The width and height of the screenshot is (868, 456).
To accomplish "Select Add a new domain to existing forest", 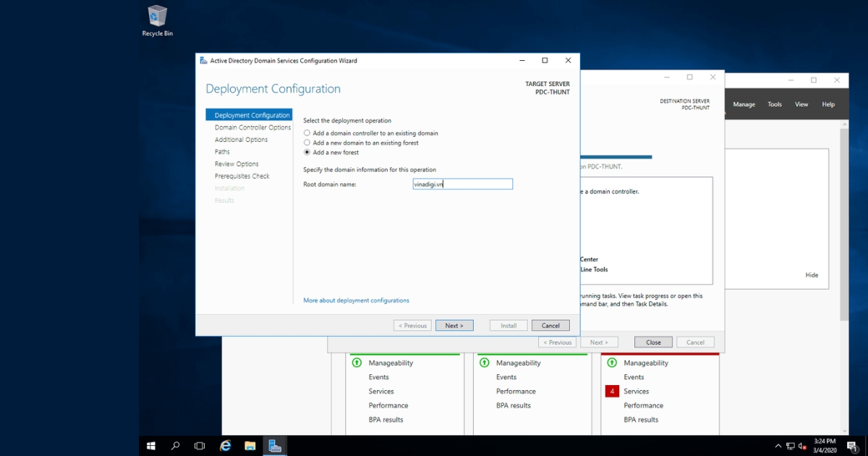I will [x=307, y=143].
